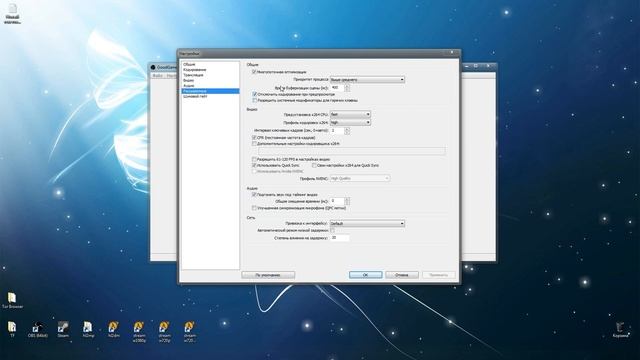Click the custom x264 encoder settings text box
The image size is (640, 360).
pyautogui.click(x=351, y=151)
